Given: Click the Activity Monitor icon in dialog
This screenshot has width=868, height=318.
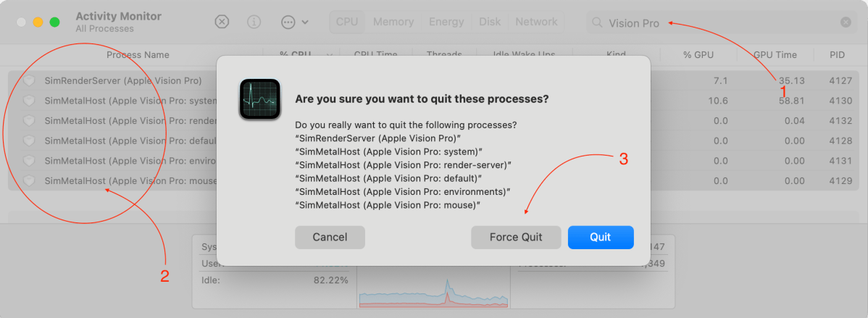Looking at the screenshot, I should (260, 99).
